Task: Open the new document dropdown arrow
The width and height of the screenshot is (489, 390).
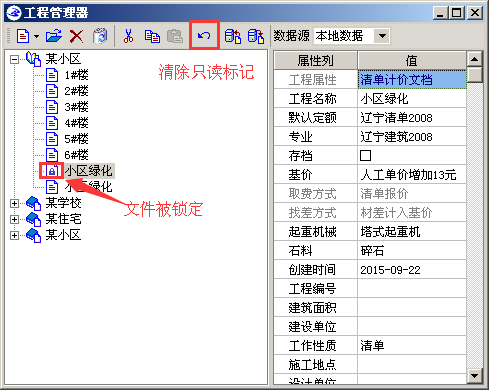Action: click(x=36, y=36)
